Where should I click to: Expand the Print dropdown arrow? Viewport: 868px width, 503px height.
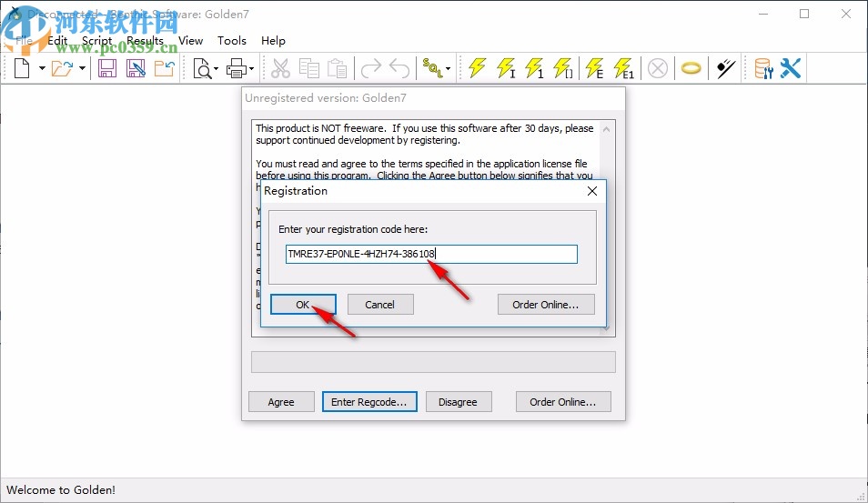click(x=251, y=68)
